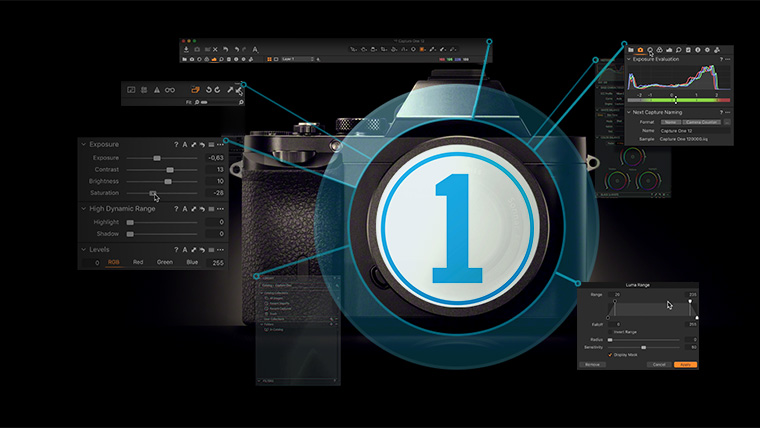Open three-dots menu in Levels header

[221, 250]
